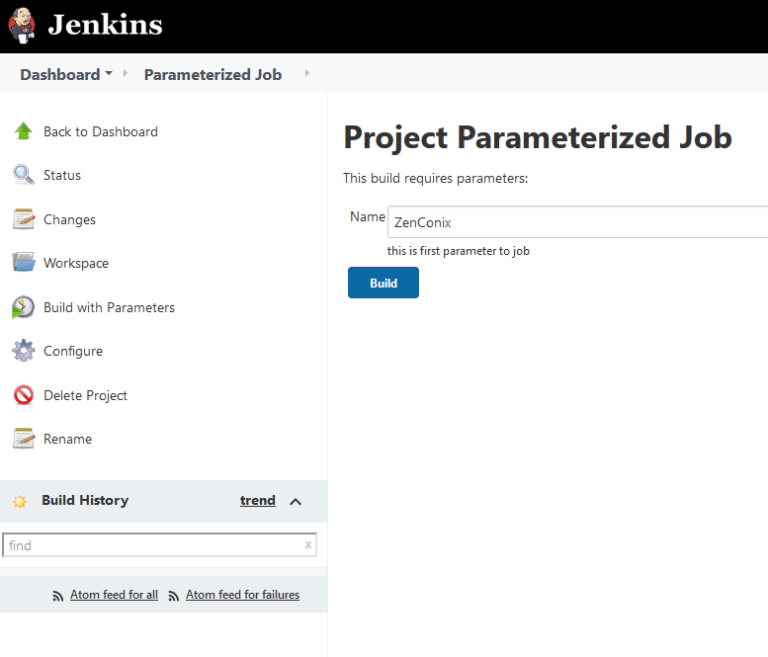Open the trend link
The height and width of the screenshot is (657, 768).
(258, 500)
